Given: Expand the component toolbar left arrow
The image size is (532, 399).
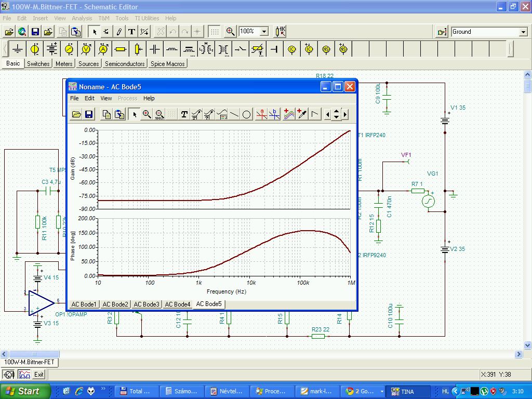Looking at the screenshot, I should (5, 49).
